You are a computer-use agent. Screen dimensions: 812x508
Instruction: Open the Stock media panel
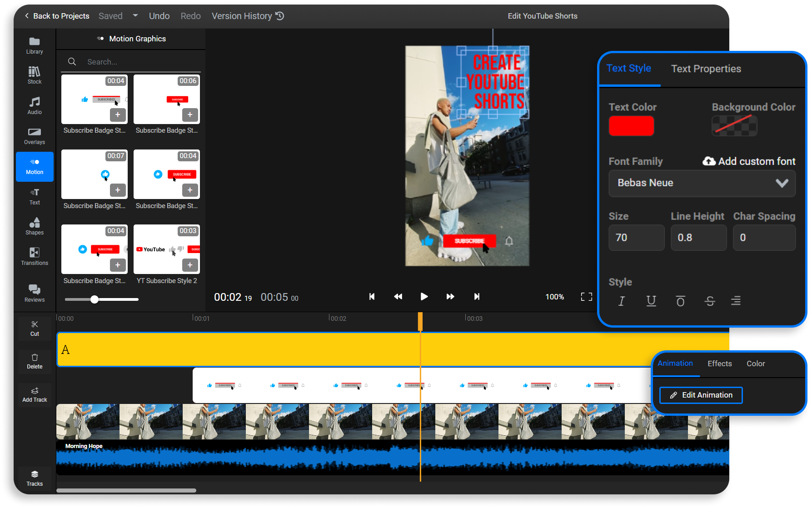click(35, 75)
